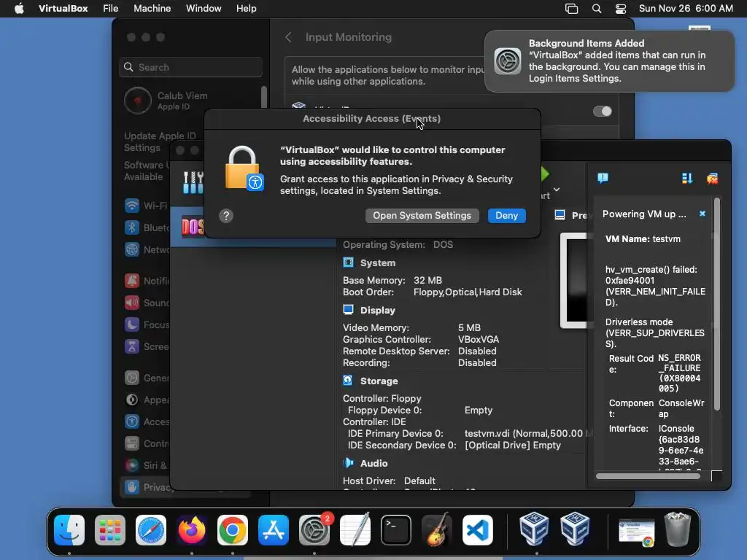Click Update Apple ID Settings item
Screen dimensions: 747x560
160,142
